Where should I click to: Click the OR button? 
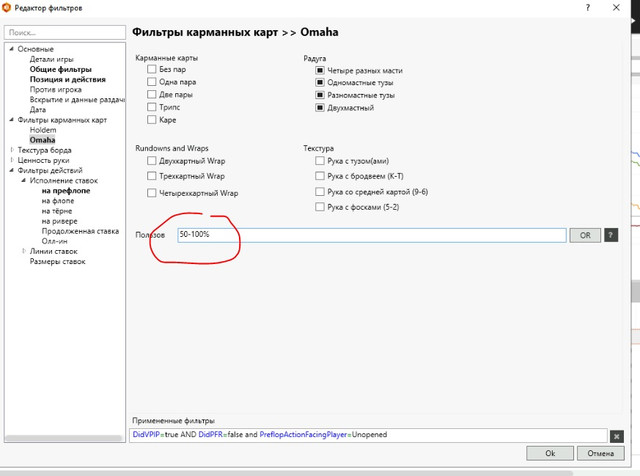pyautogui.click(x=585, y=235)
